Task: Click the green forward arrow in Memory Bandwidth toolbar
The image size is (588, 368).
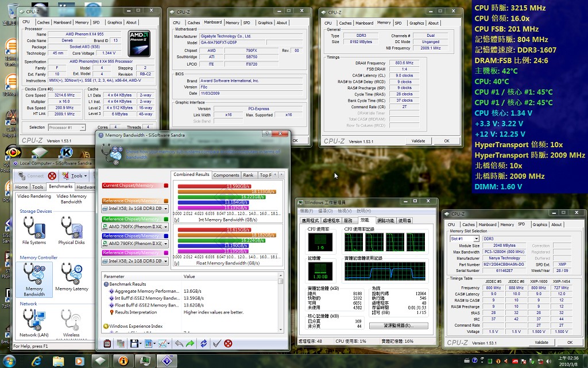Action: pyautogui.click(x=190, y=343)
